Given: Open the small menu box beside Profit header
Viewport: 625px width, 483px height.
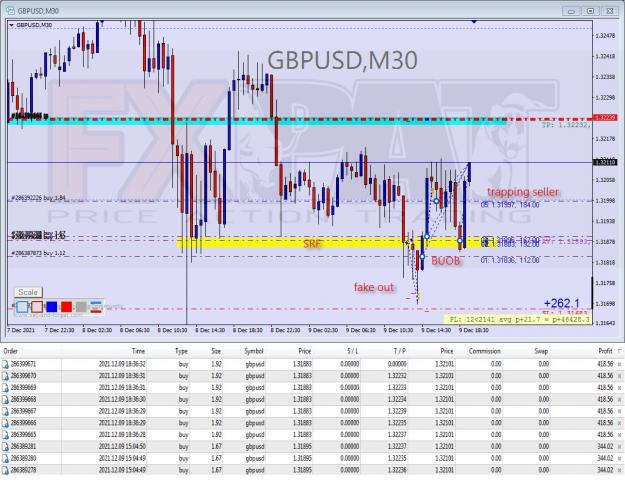Looking at the screenshot, I should [x=619, y=351].
